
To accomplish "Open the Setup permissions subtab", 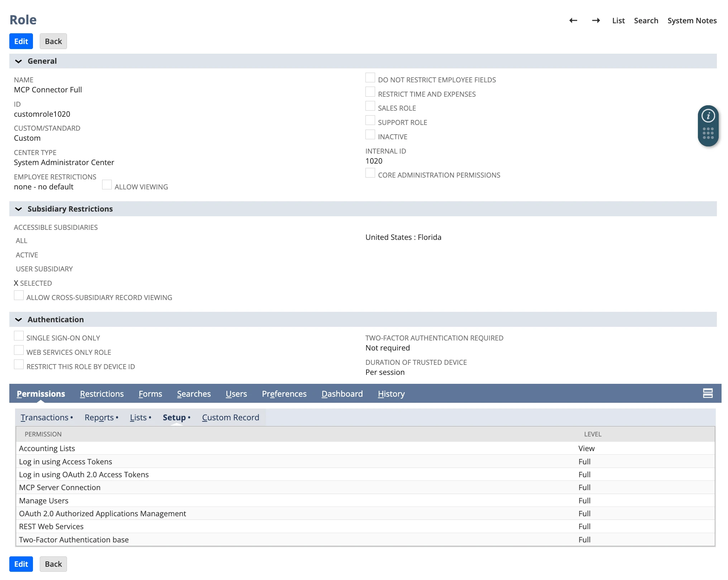I will 174,417.
